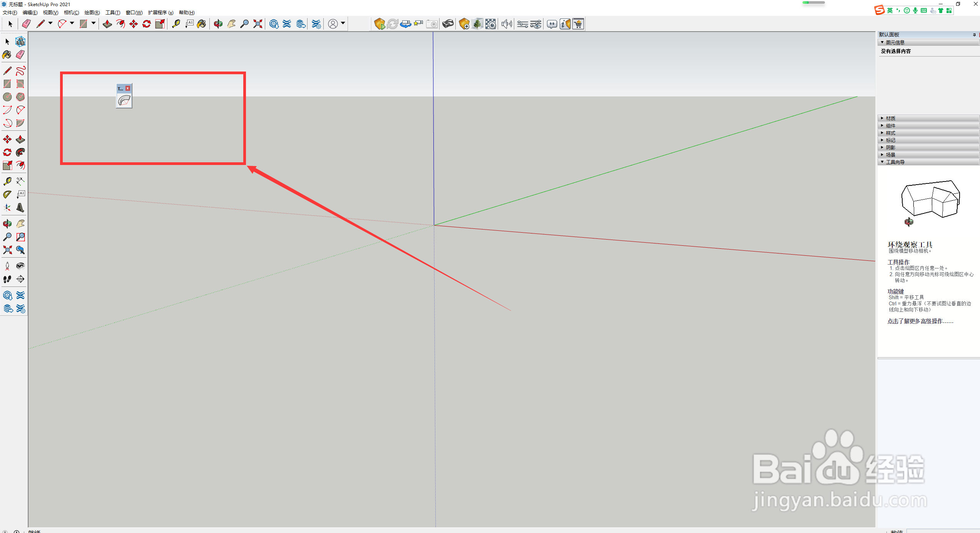The width and height of the screenshot is (980, 533).
Task: Close the small floating toolbar
Action: coord(128,88)
